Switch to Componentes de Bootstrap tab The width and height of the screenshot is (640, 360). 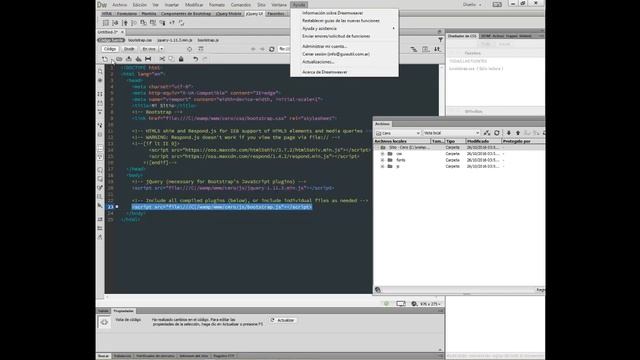coord(186,14)
